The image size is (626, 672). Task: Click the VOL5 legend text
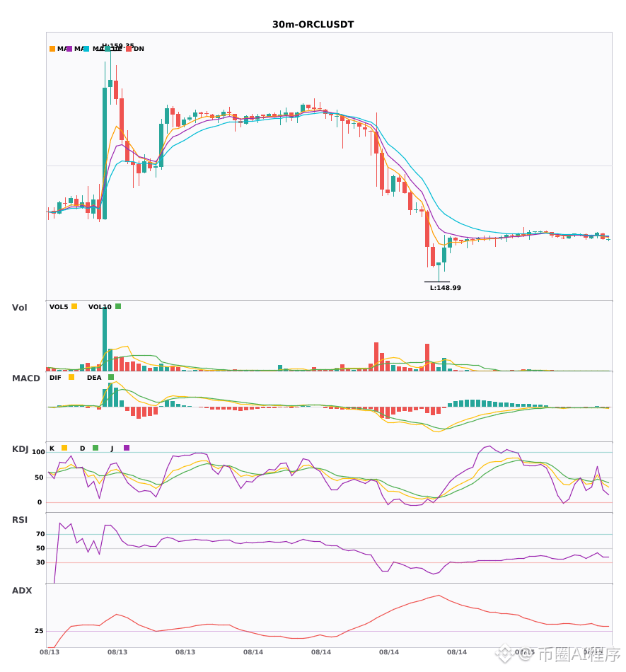59,307
